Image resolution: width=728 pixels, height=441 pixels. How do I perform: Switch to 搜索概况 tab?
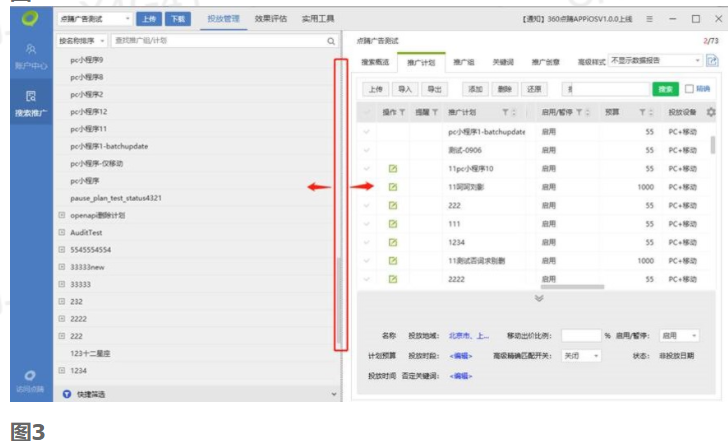pos(375,62)
